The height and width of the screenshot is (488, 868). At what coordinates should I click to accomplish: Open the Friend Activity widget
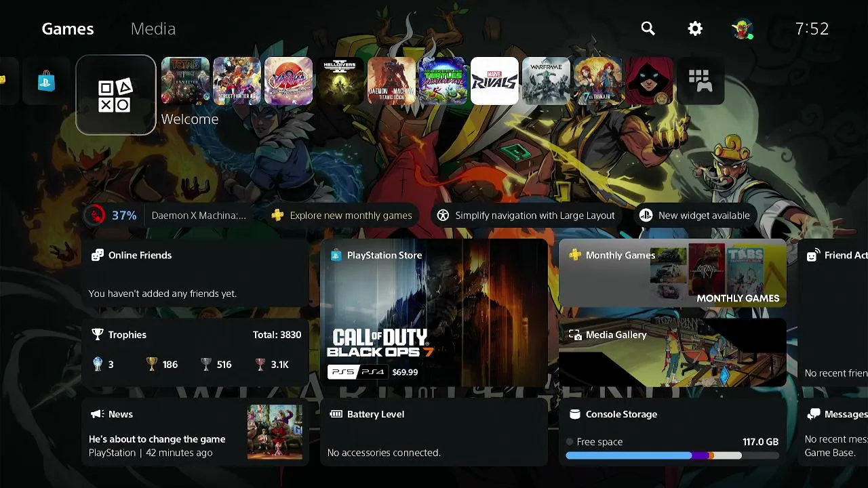pyautogui.click(x=833, y=313)
